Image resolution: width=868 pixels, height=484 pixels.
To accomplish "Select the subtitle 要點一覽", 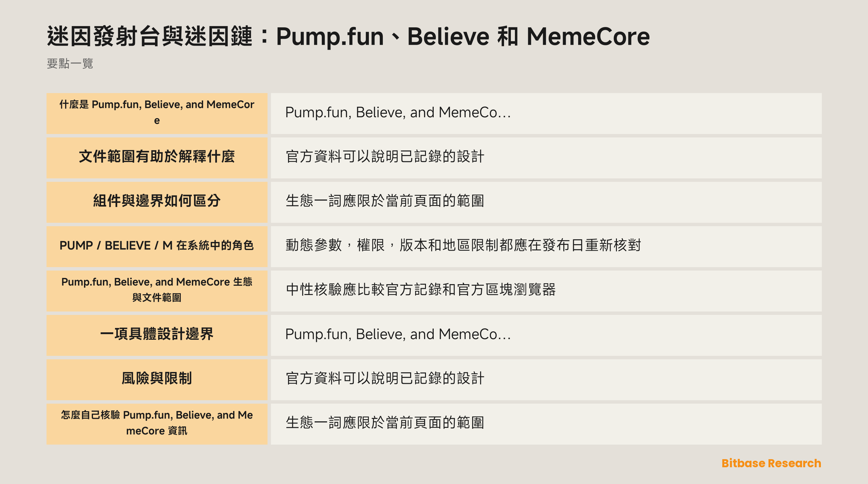I will click(70, 63).
